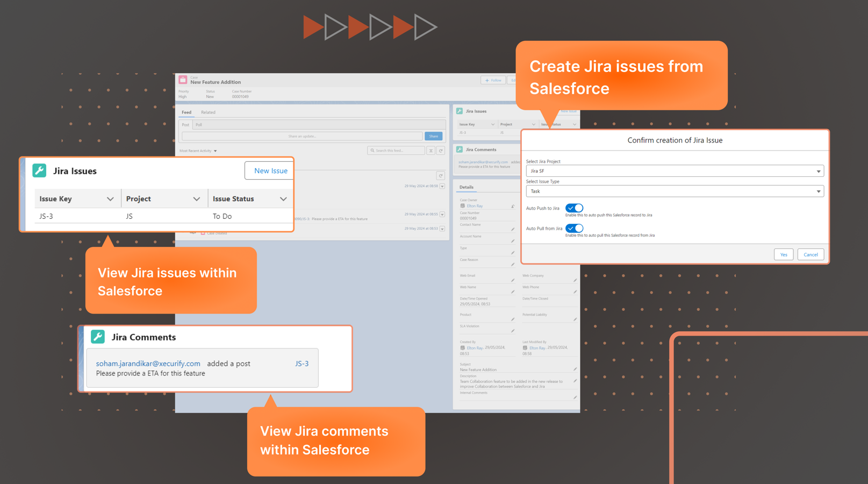Click the change owner icon beside Case Owner

point(513,206)
